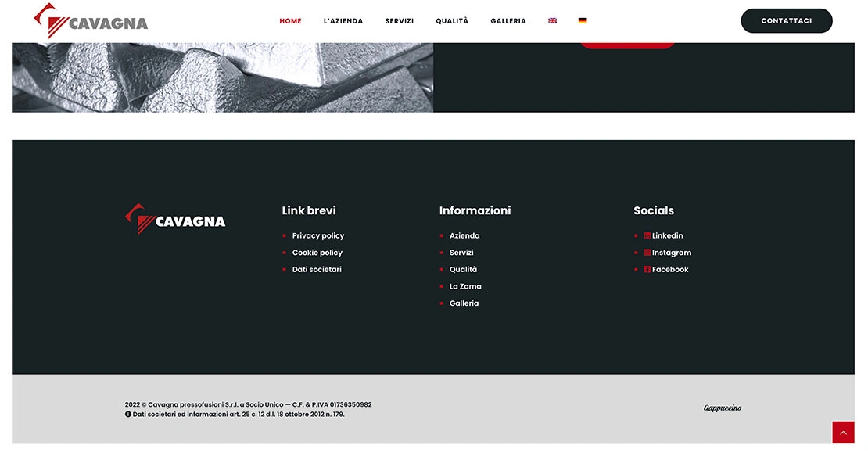Screen dimensions: 868x456
Task: Click the LinkedIn icon in Socials
Action: coord(647,235)
